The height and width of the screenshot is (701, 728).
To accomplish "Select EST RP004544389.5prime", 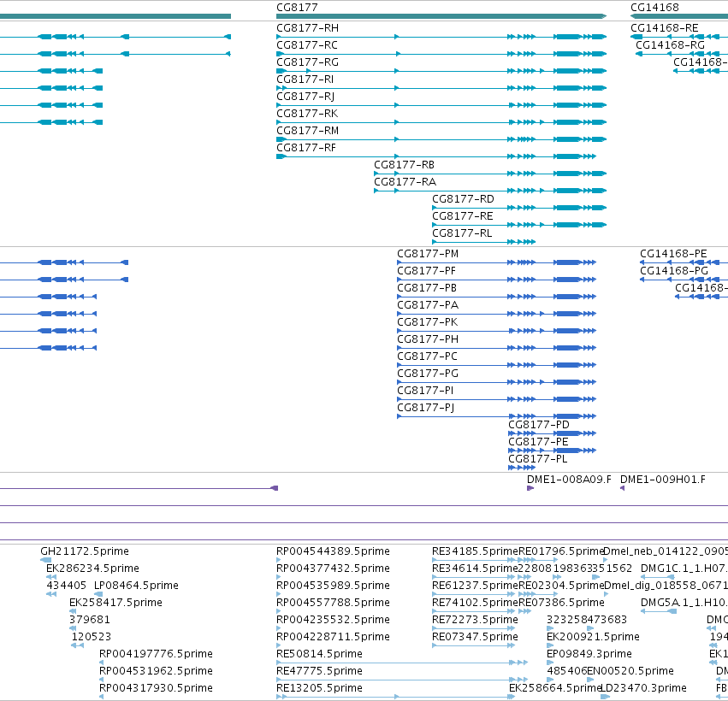I will pos(333,551).
